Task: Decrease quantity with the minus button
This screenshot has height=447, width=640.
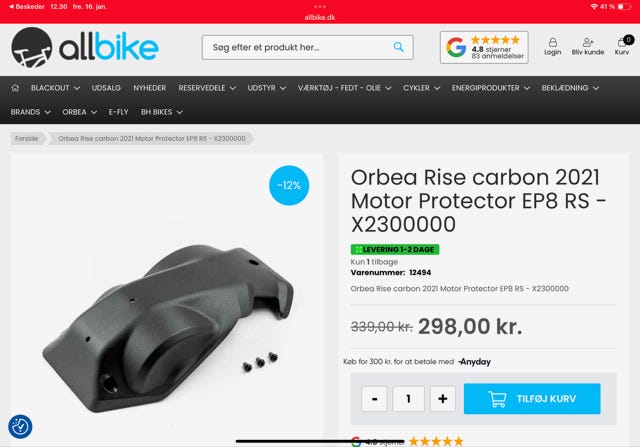Action: (x=374, y=399)
